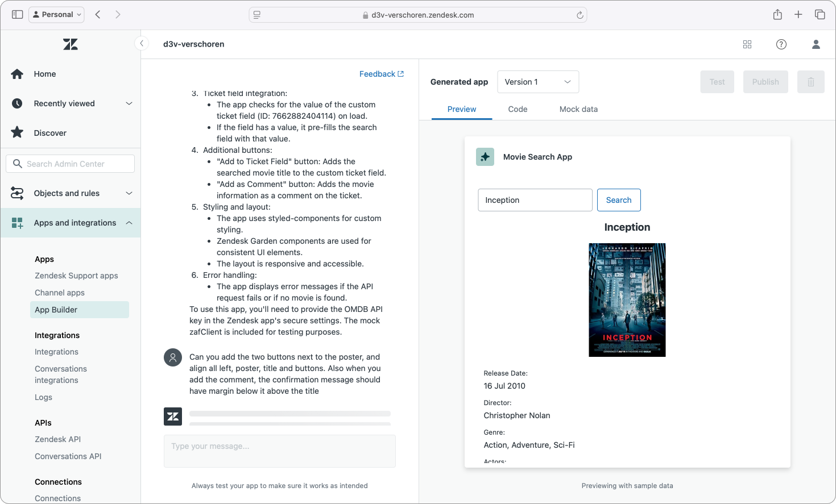Click the Apps and integrations grid icon
The height and width of the screenshot is (504, 836).
17,223
